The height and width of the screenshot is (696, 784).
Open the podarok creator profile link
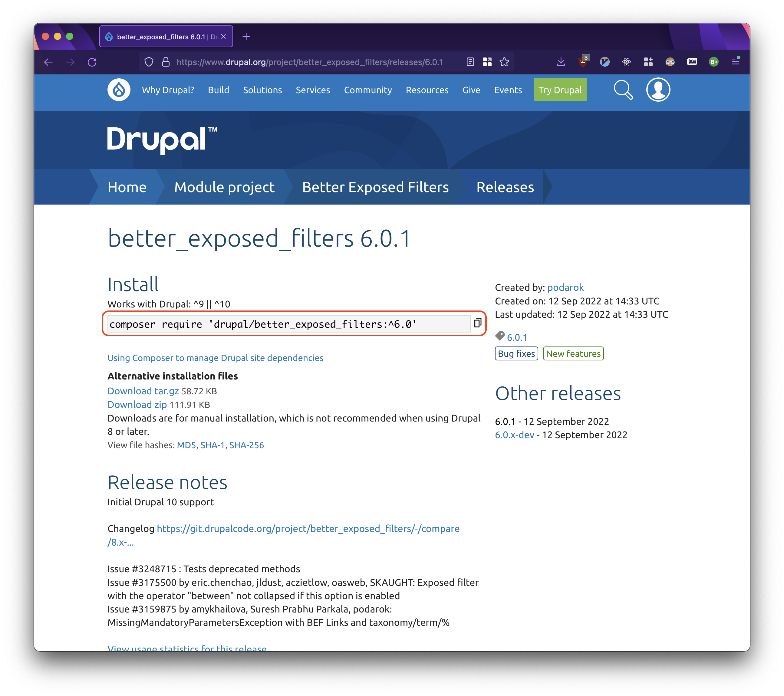coord(565,287)
